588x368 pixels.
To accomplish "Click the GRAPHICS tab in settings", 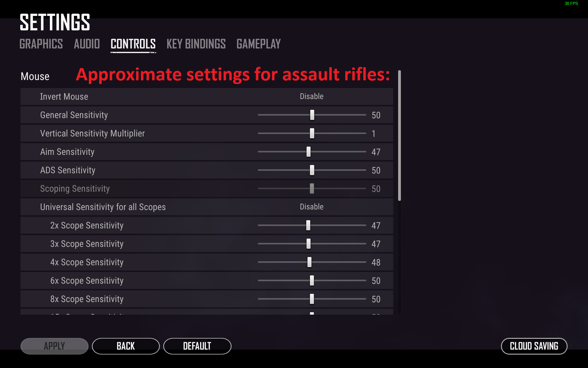I will (x=41, y=44).
